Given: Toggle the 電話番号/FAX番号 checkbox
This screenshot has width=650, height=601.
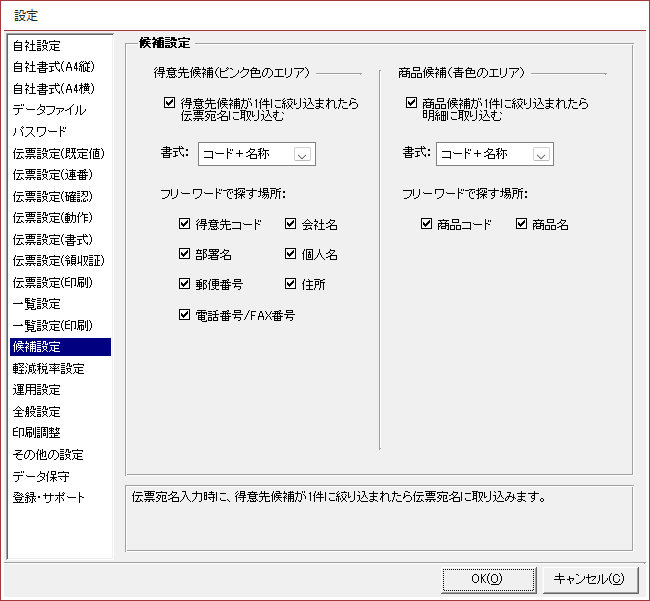Looking at the screenshot, I should pyautogui.click(x=184, y=314).
